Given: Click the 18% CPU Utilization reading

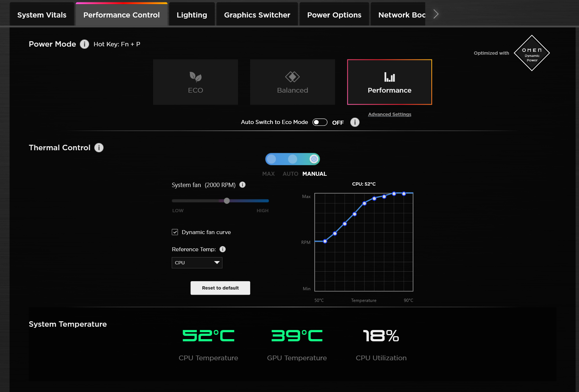Looking at the screenshot, I should click(381, 336).
